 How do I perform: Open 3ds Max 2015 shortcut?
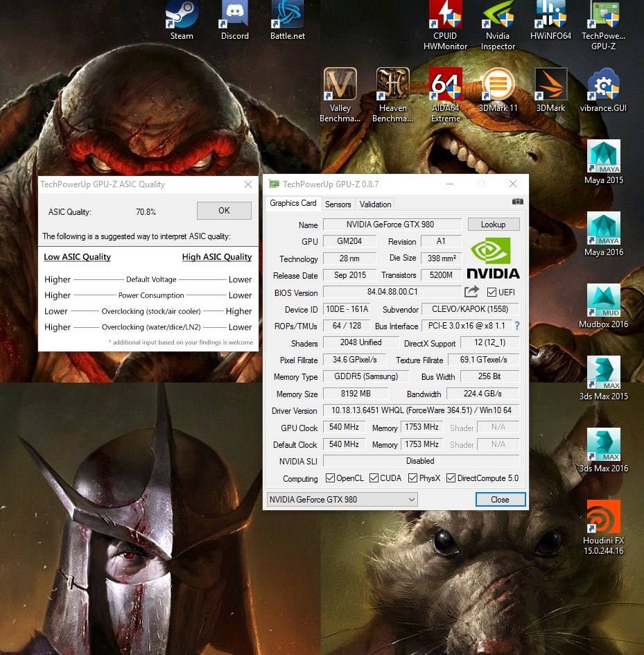pyautogui.click(x=603, y=378)
